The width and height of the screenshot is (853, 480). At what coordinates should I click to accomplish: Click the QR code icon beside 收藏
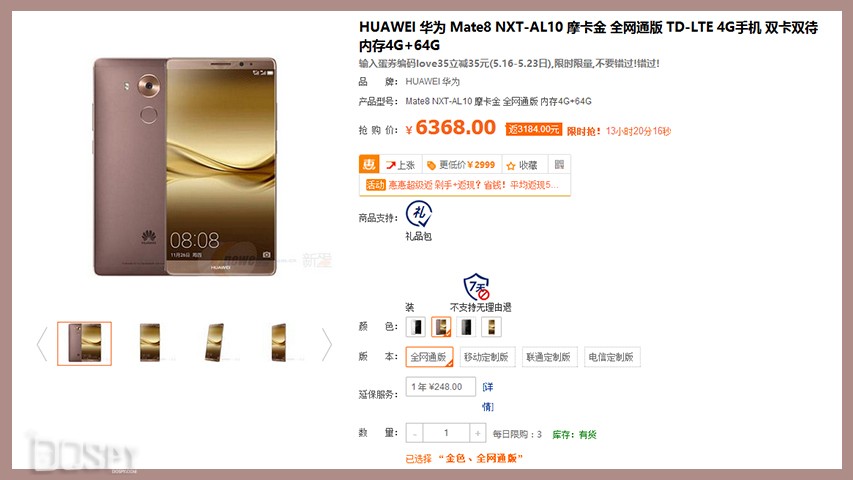click(559, 164)
